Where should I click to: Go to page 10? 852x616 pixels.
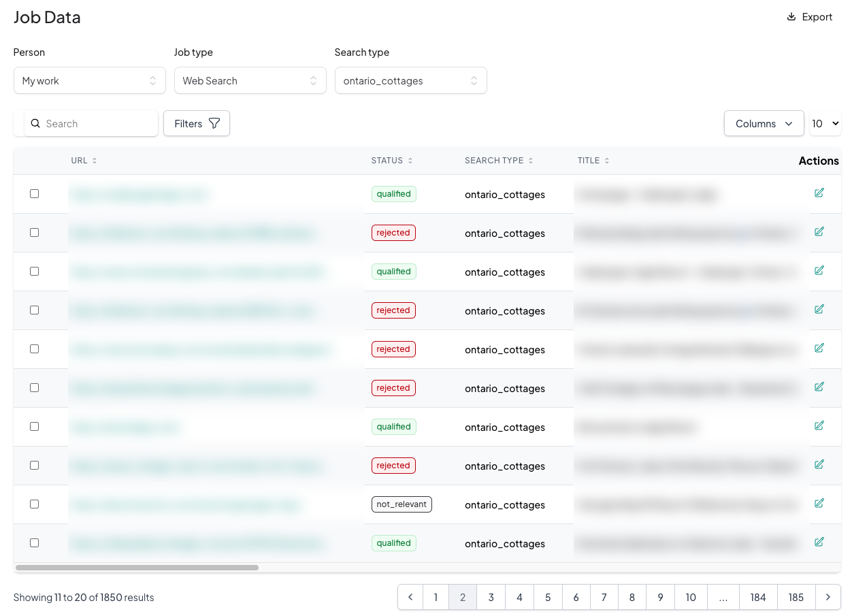tap(691, 597)
